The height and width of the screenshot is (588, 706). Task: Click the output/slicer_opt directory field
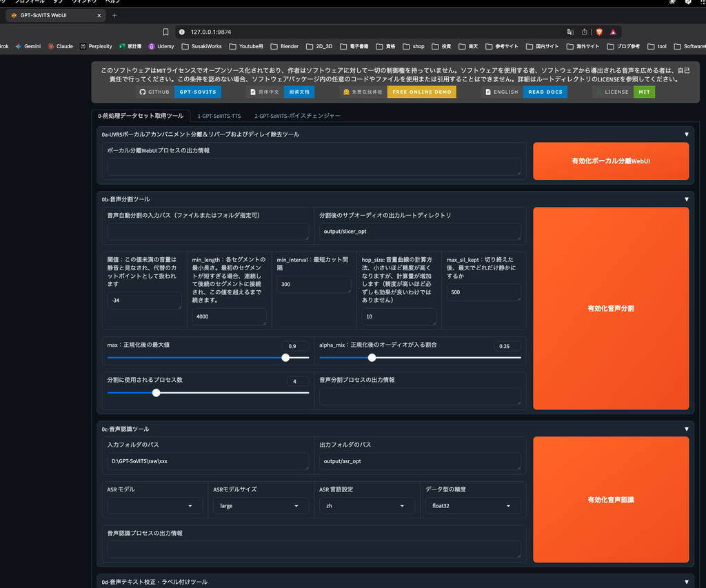point(420,232)
